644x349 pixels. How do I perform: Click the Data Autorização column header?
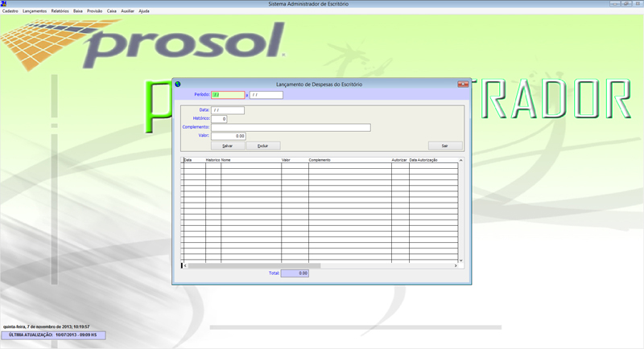tap(433, 160)
